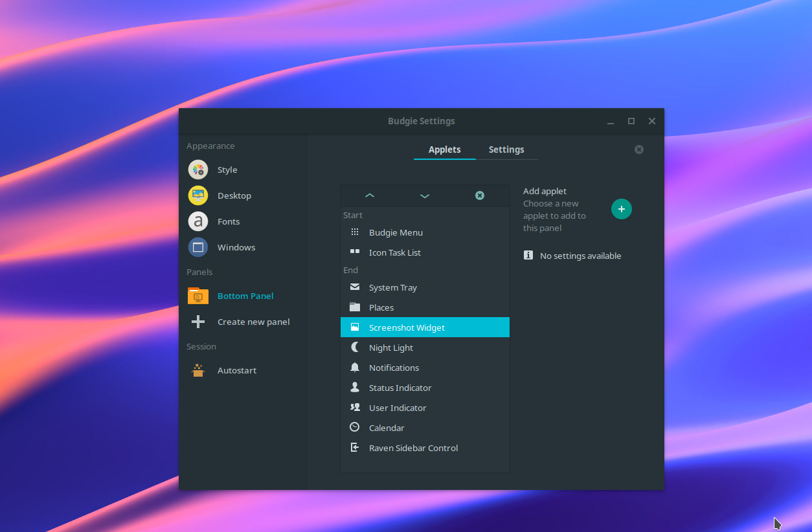
Task: Click the Windows sidebar icon
Action: pyautogui.click(x=198, y=247)
